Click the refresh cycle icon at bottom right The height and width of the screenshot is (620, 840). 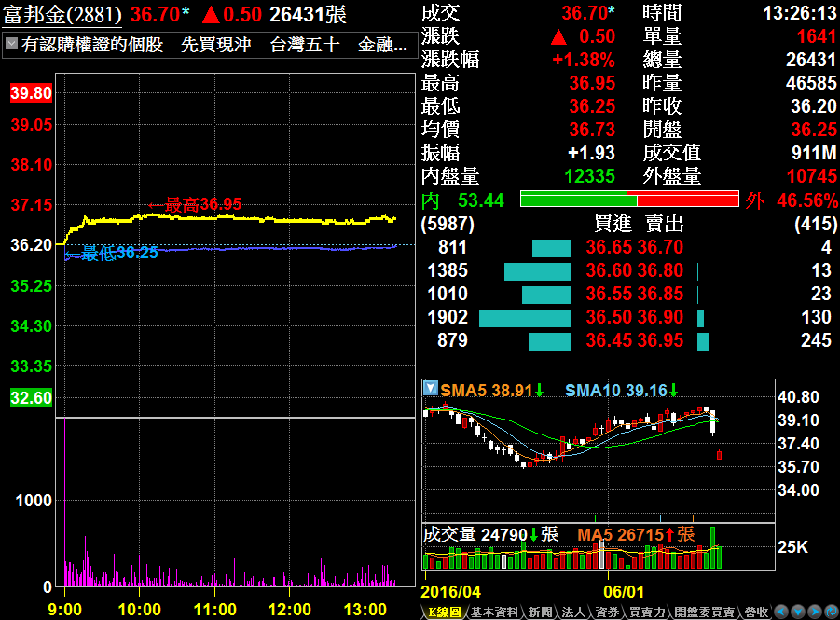(832, 612)
